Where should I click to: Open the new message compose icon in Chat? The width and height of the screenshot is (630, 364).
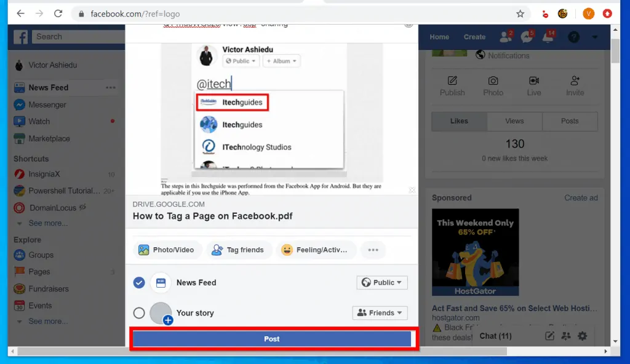[549, 336]
